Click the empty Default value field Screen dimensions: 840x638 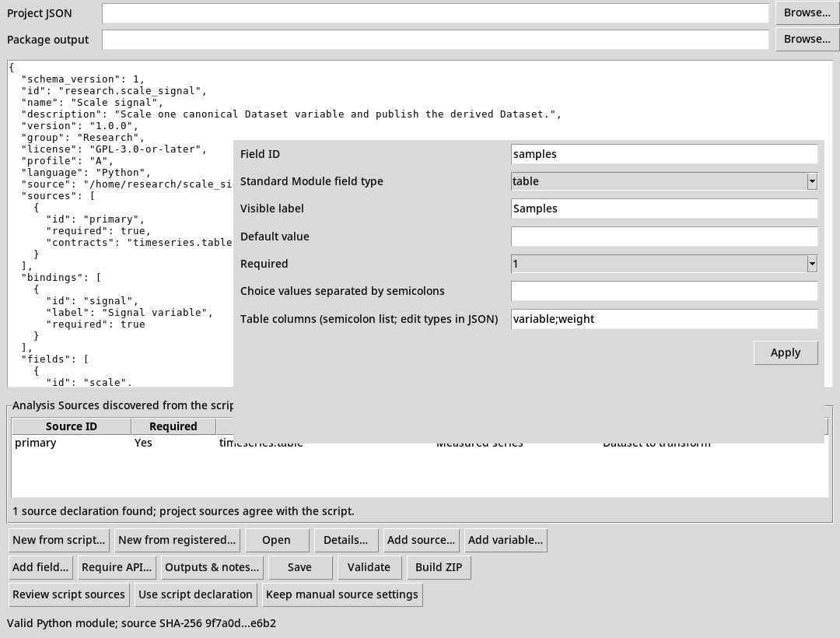coord(664,237)
